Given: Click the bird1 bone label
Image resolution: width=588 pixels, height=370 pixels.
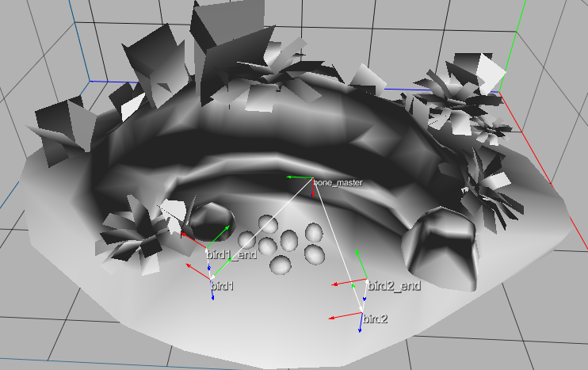Looking at the screenshot, I should pos(222,285).
